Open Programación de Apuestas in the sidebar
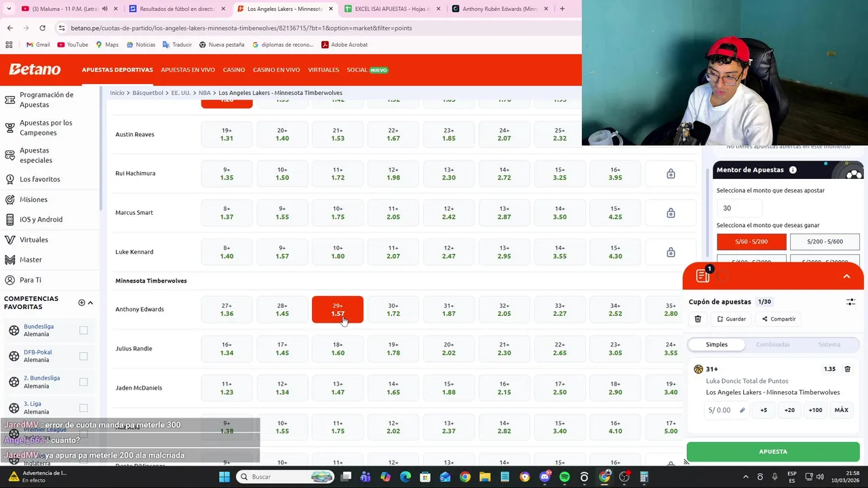The height and width of the screenshot is (488, 868). pyautogui.click(x=46, y=100)
